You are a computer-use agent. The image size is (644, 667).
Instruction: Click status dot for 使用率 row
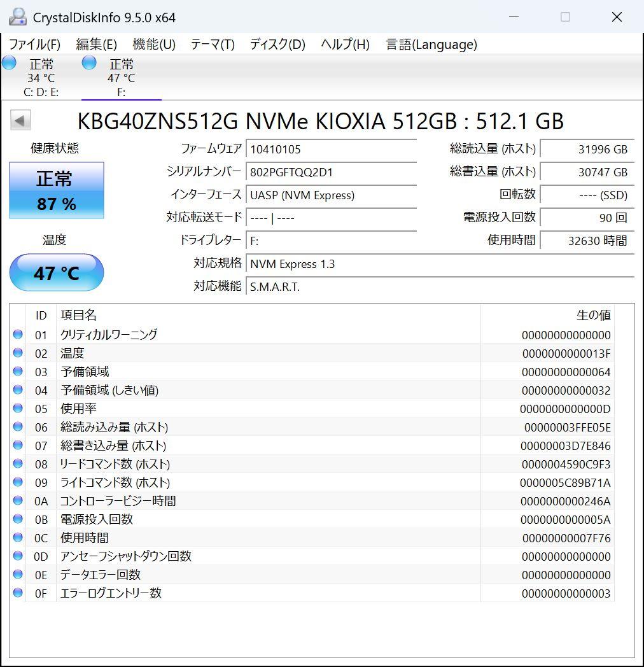point(18,409)
